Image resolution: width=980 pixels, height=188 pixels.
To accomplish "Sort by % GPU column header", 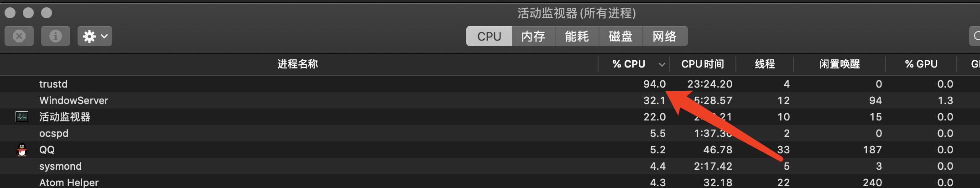I will tap(921, 64).
